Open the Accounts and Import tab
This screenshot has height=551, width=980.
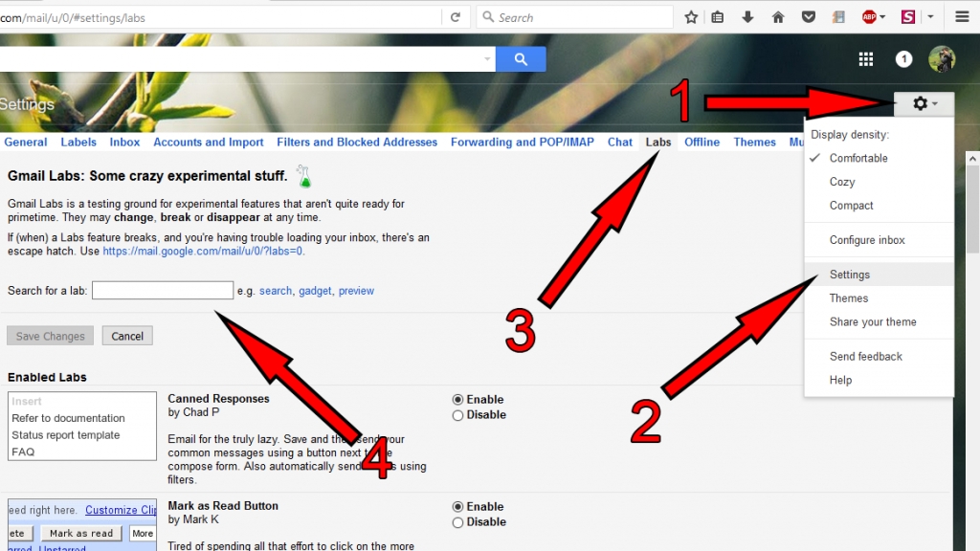(x=208, y=142)
